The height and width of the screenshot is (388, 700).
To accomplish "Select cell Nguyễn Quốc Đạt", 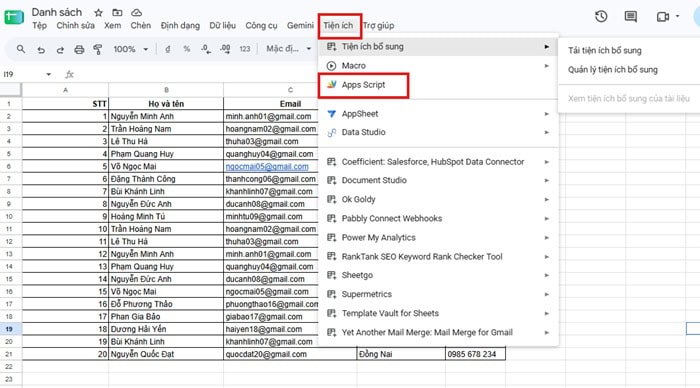I will coord(166,354).
